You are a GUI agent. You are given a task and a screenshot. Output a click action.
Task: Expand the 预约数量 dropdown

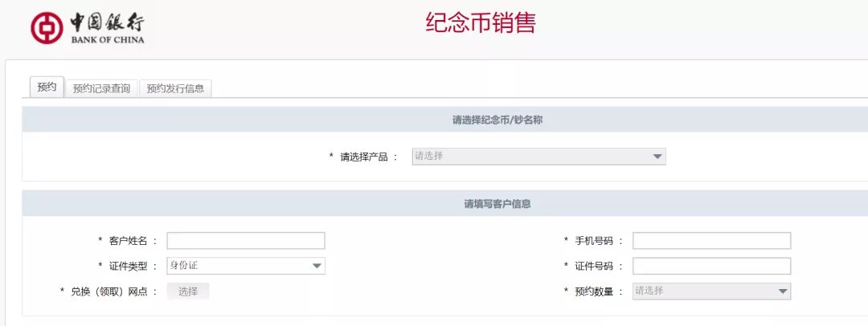coord(711,291)
